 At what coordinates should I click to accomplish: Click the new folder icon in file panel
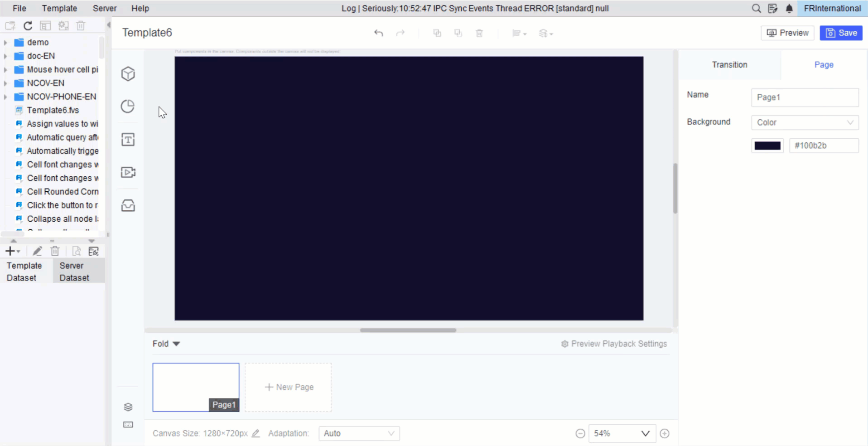tap(10, 26)
